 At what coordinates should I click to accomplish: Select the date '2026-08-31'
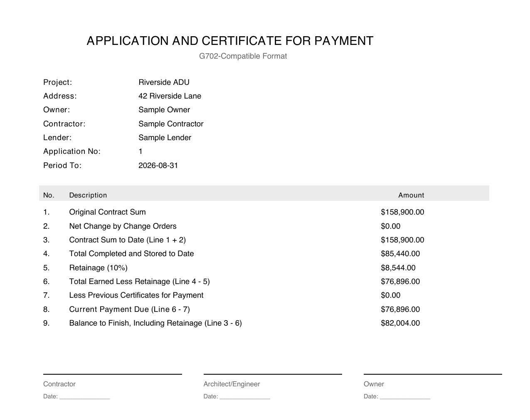(158, 166)
